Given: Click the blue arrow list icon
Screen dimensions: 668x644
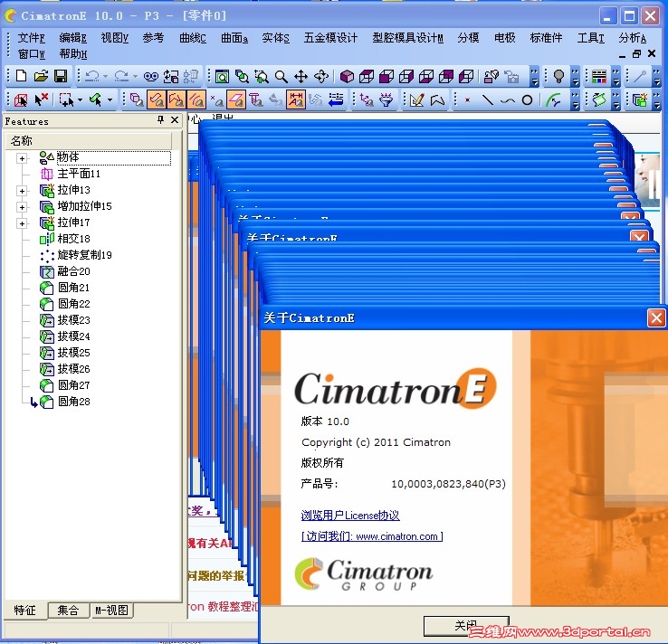Looking at the screenshot, I should pyautogui.click(x=336, y=100).
